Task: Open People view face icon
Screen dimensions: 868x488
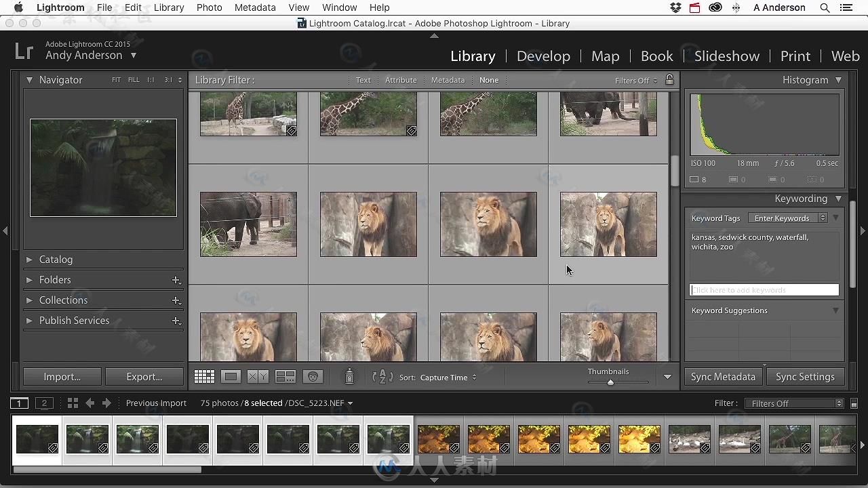Action: click(313, 377)
